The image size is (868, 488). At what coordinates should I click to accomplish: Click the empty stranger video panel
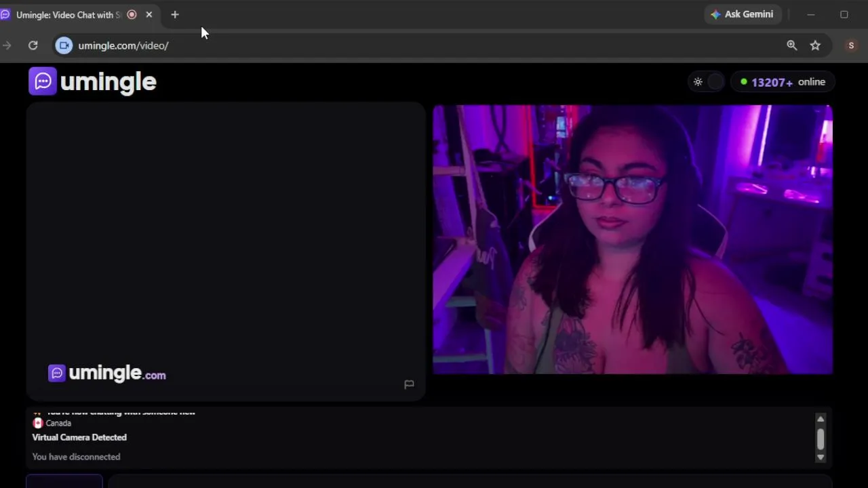pyautogui.click(x=226, y=251)
